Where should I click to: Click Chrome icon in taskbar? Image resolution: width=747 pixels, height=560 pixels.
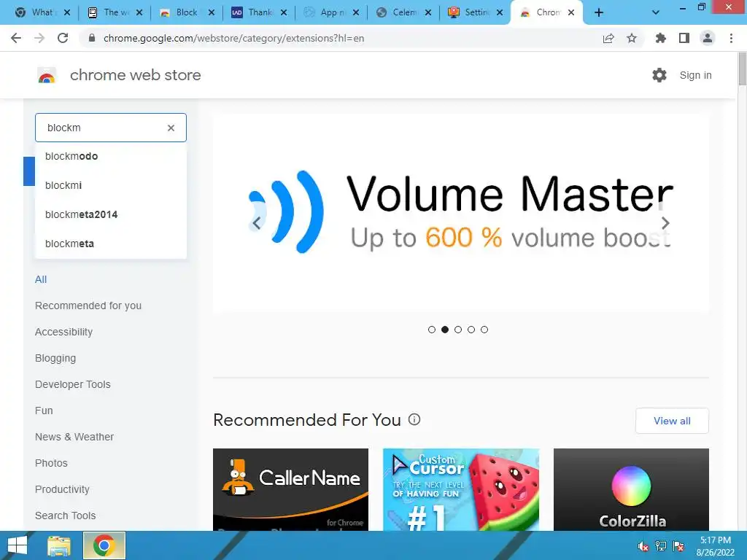[104, 545]
